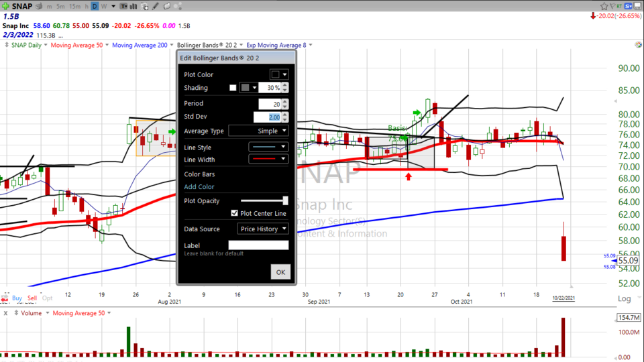Click the Buy button

click(17, 298)
